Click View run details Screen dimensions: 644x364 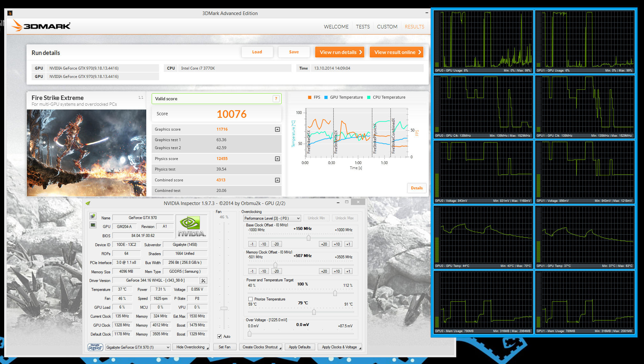tap(340, 52)
